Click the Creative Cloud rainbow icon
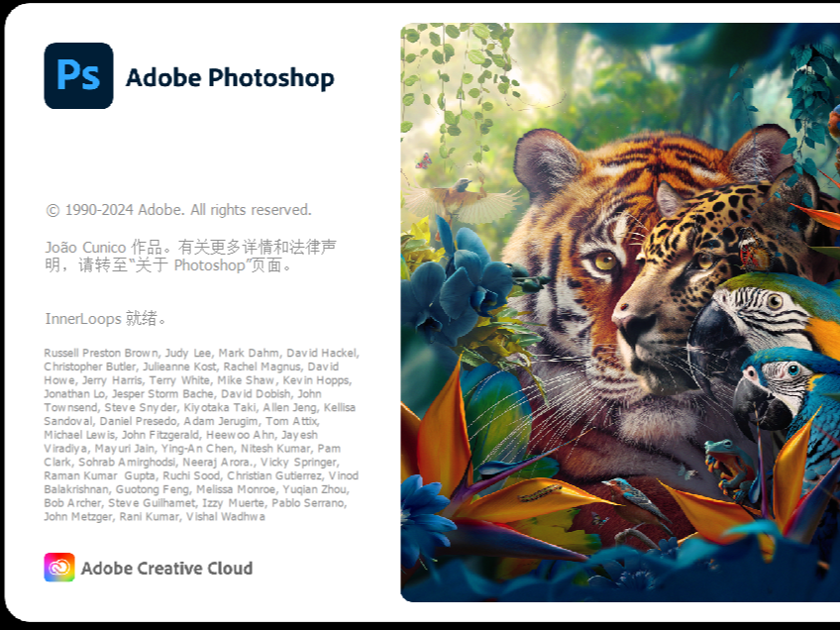 click(x=59, y=568)
